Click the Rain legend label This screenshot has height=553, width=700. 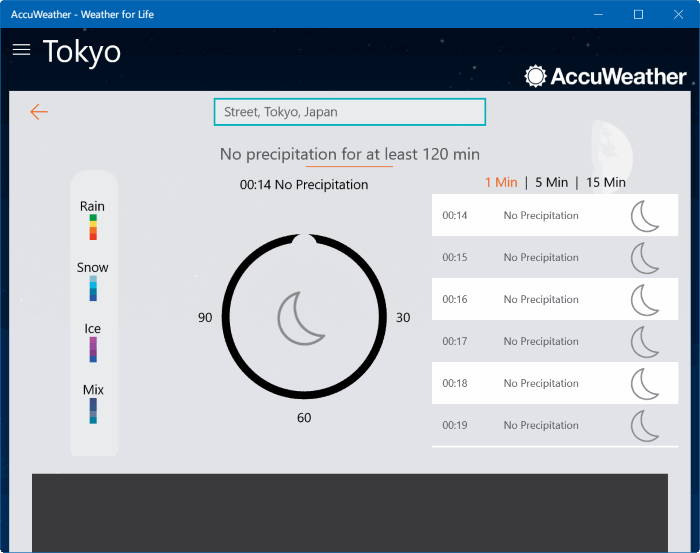pyautogui.click(x=92, y=206)
